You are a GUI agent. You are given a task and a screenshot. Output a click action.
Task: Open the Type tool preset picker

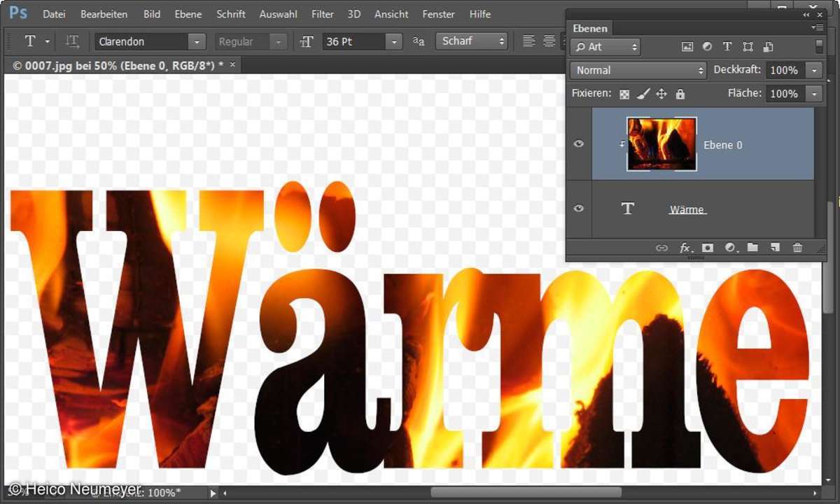48,41
